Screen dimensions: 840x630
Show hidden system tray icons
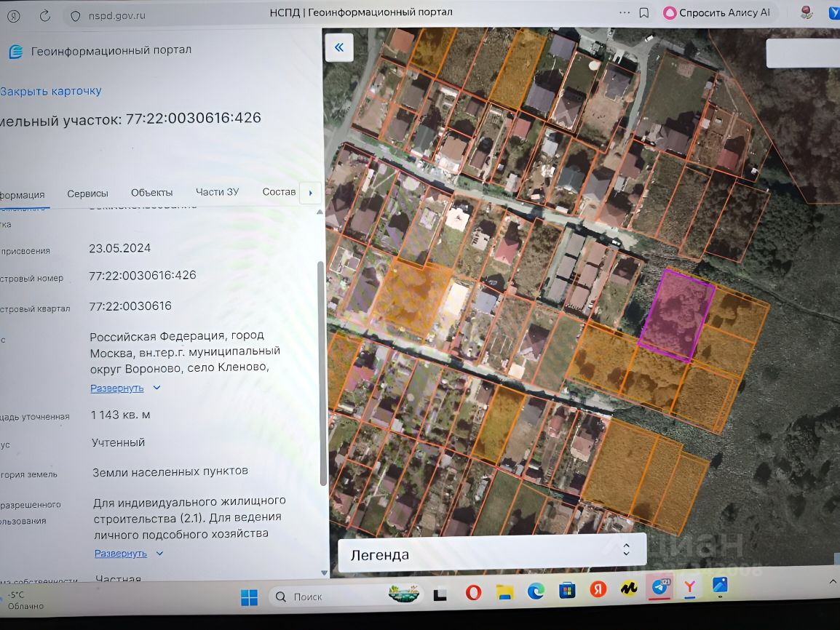coord(833,581)
